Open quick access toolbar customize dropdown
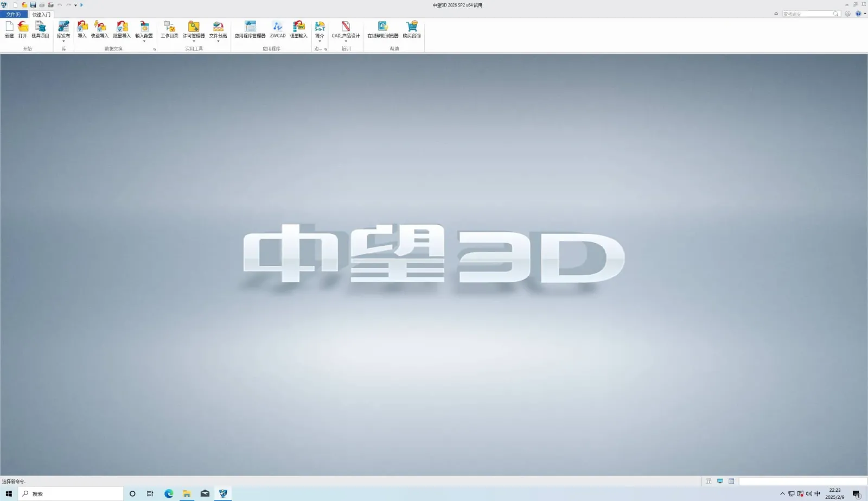The image size is (868, 501). (x=75, y=5)
